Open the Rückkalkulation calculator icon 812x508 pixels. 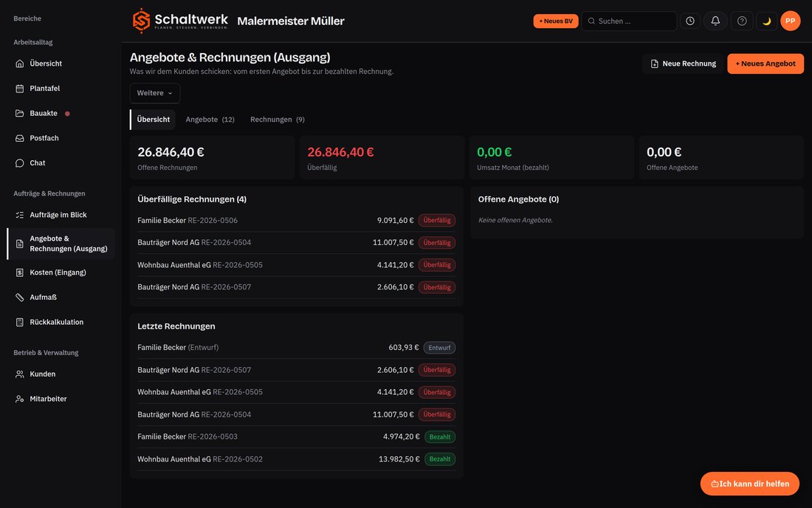pos(20,322)
